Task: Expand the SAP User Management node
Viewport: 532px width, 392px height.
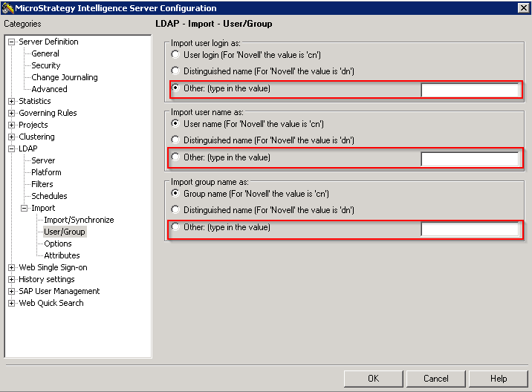Action: point(12,291)
